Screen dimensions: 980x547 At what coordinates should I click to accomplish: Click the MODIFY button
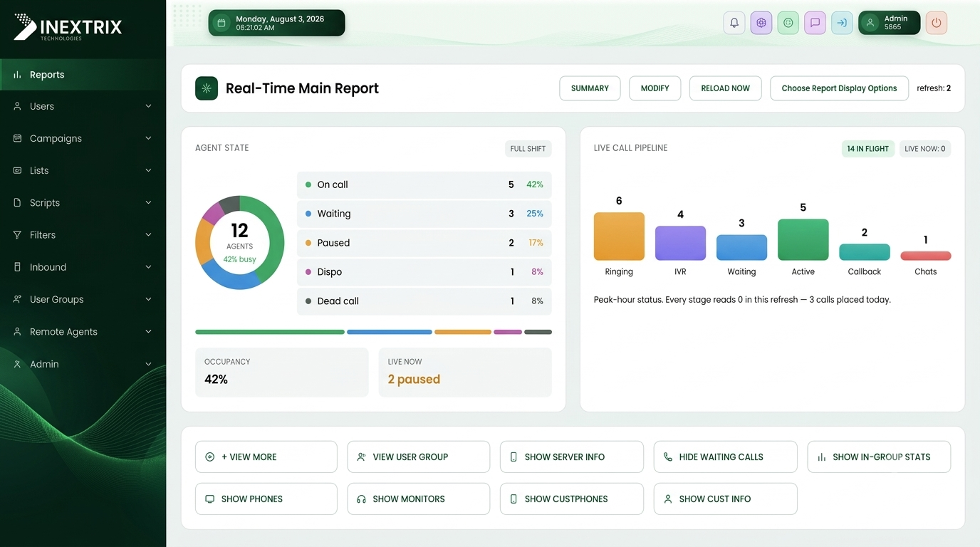click(655, 88)
